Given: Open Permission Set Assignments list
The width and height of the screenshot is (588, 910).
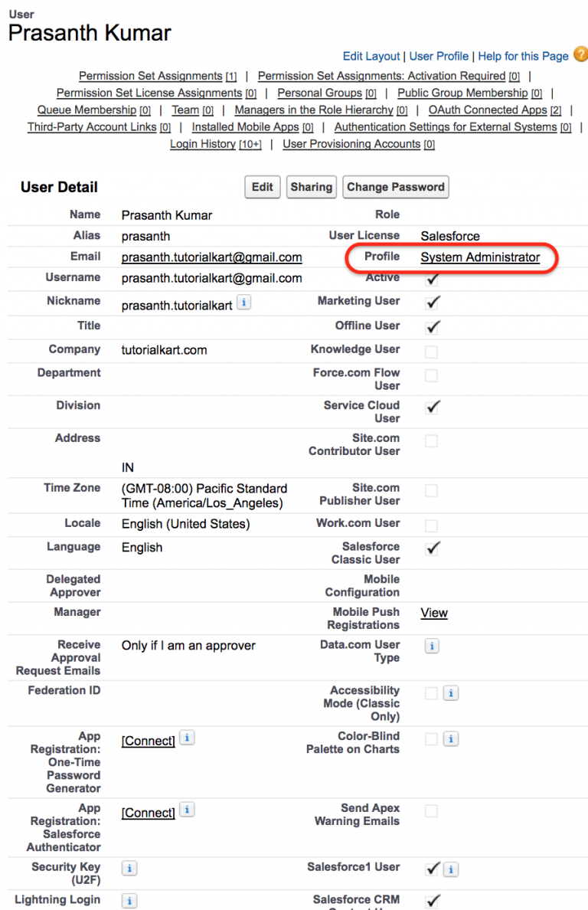Looking at the screenshot, I should (151, 76).
